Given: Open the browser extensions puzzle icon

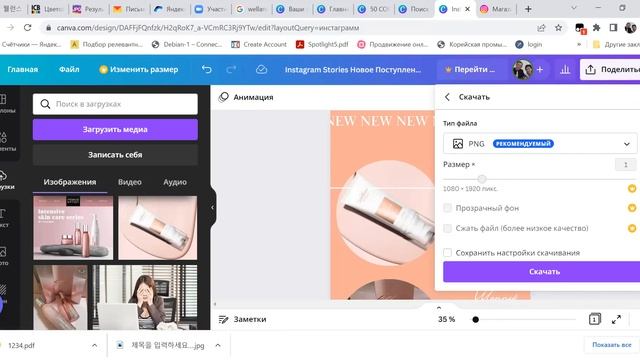Looking at the screenshot, I should (596, 28).
